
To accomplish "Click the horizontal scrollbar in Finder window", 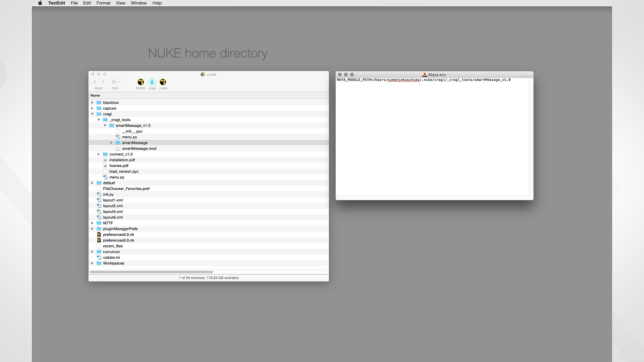I will coord(151,272).
